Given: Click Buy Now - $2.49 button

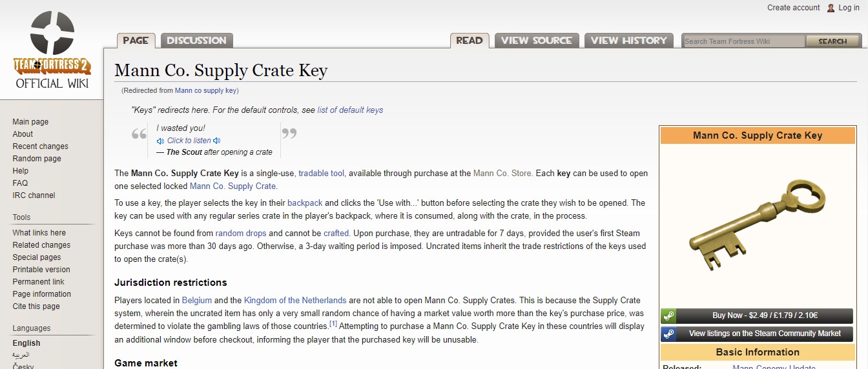Looking at the screenshot, I should point(765,316).
